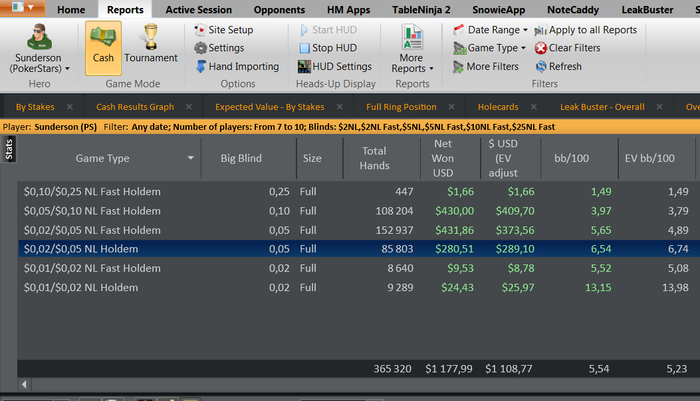Select $0,05/$0,10 NL Fast Holdem row

[357, 211]
